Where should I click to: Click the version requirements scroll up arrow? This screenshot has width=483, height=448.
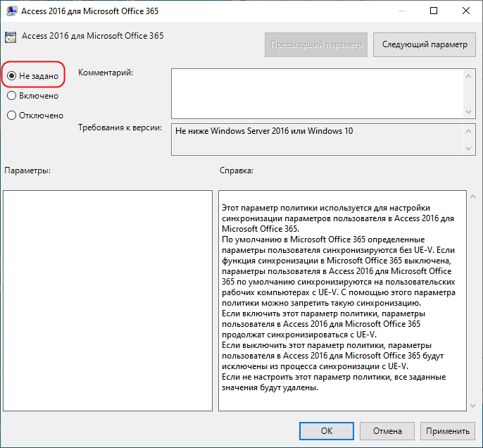point(468,131)
